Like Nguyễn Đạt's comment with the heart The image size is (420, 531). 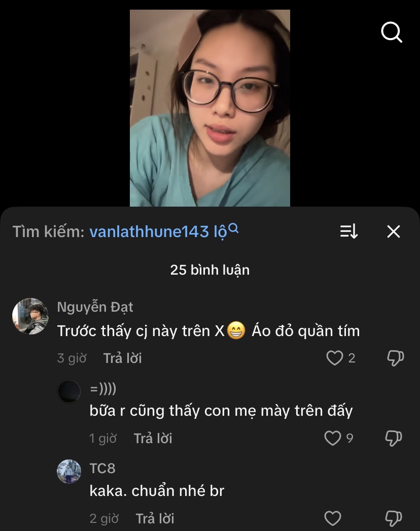point(334,358)
